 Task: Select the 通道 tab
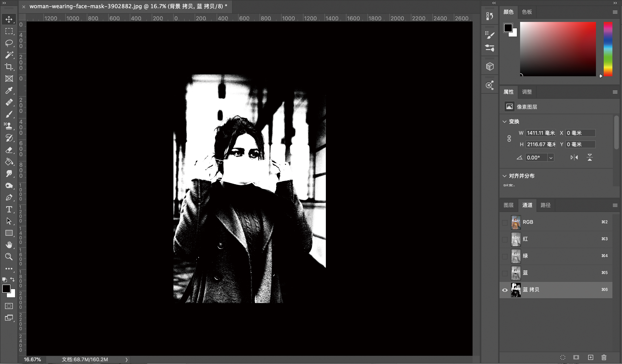tap(527, 205)
